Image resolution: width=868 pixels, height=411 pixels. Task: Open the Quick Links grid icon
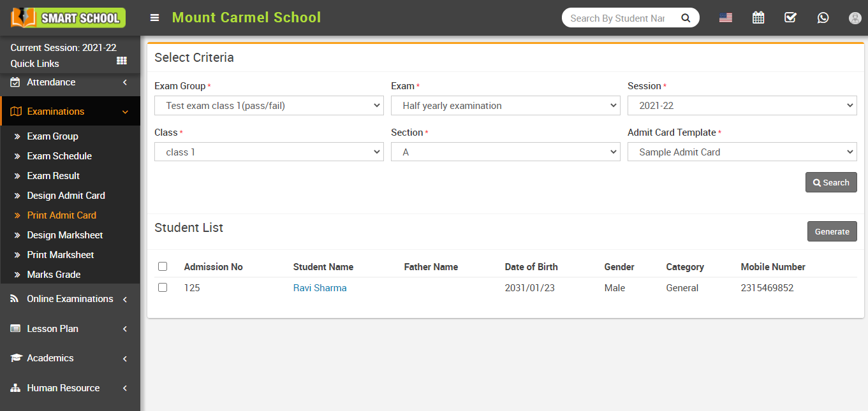coord(121,61)
